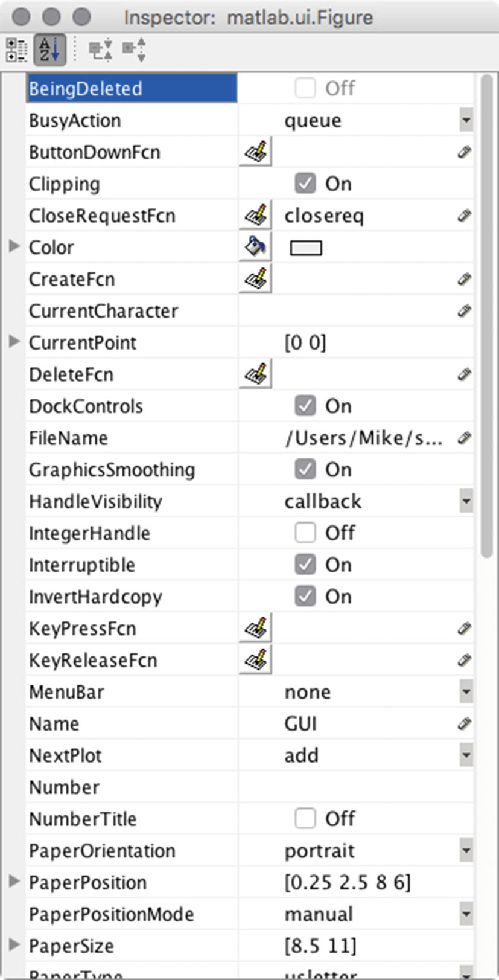The height and width of the screenshot is (980, 499).
Task: Switch to categorized property view
Action: (18, 50)
